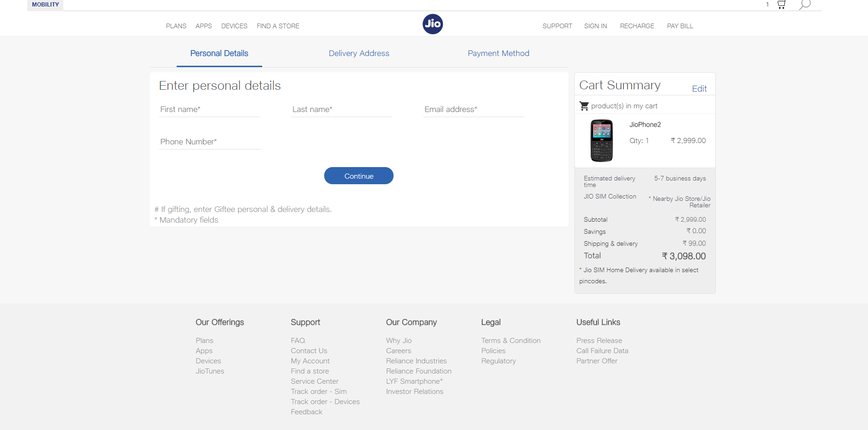This screenshot has height=430, width=868.
Task: Open the JioPhone2 product thumbnail
Action: point(602,141)
